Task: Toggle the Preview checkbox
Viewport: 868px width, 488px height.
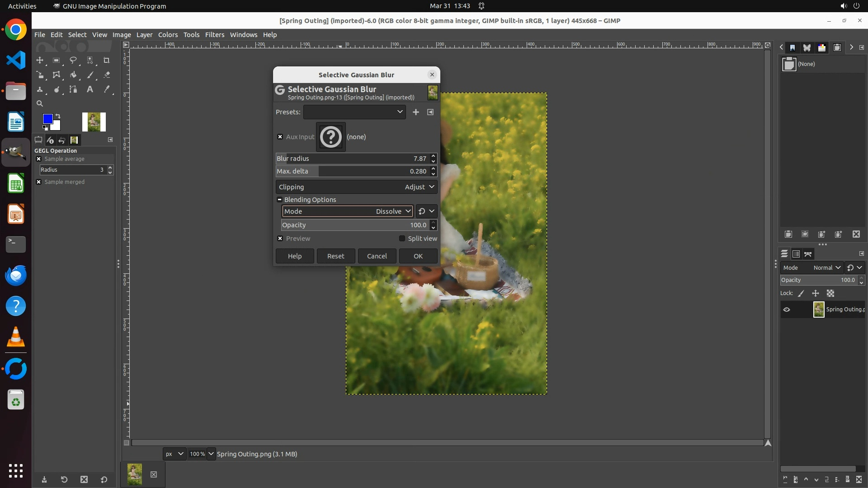Action: click(x=280, y=239)
